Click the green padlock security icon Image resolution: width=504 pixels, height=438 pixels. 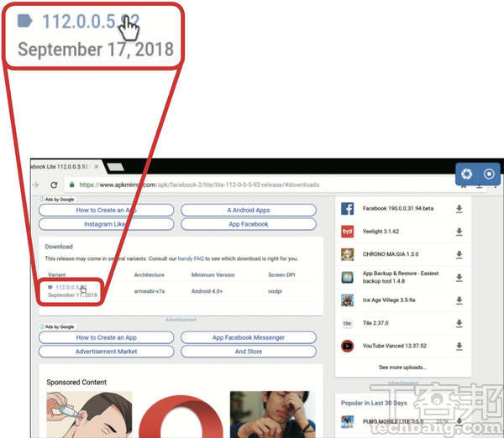coord(72,185)
